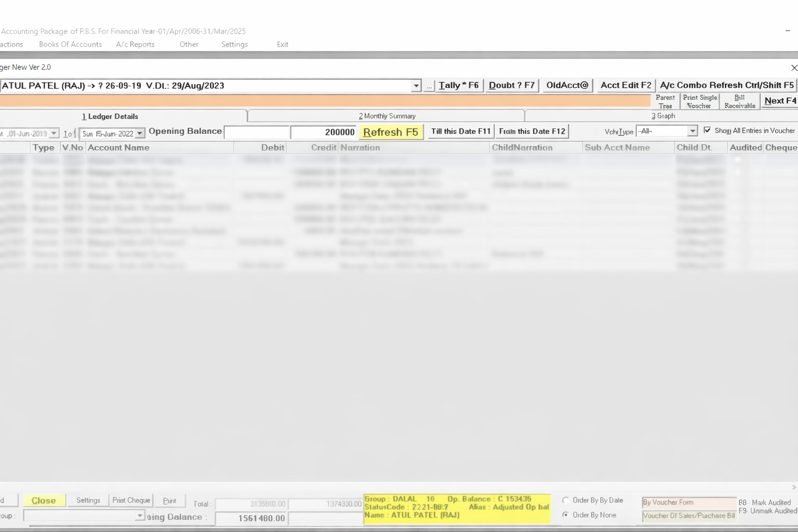Image resolution: width=798 pixels, height=532 pixels.
Task: Click Voucher Of Sales/Purchase Bill option
Action: (x=689, y=516)
